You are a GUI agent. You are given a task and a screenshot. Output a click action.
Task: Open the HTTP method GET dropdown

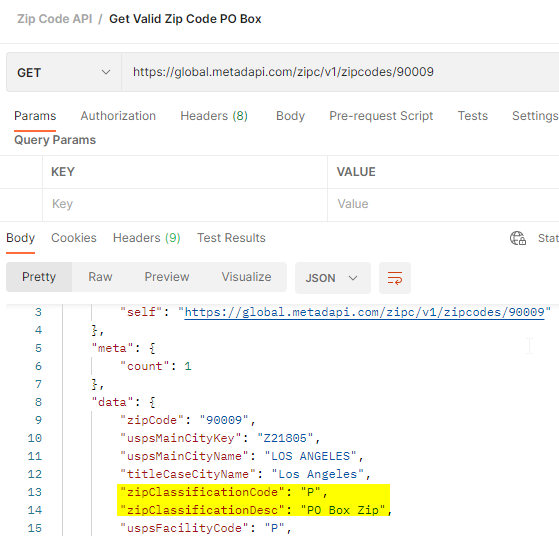[63, 72]
